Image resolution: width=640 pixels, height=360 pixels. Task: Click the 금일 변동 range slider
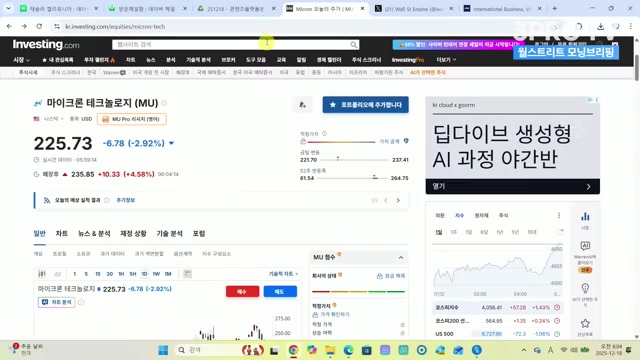coord(354,160)
